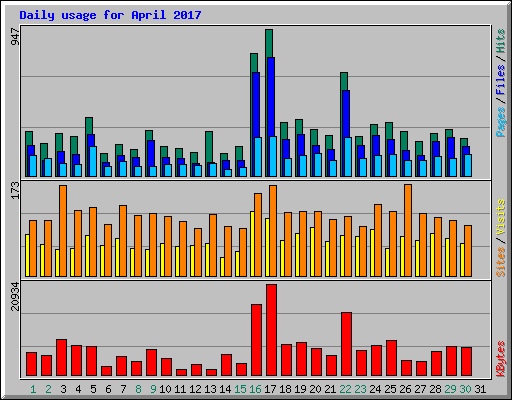Click the yellow sites bar for day 14

[x=222, y=267]
